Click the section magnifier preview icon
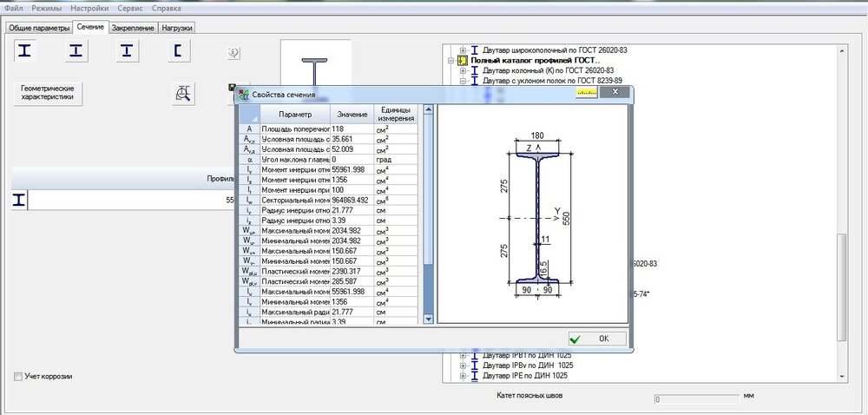Viewport: 868px width, 415px height. pos(182,94)
